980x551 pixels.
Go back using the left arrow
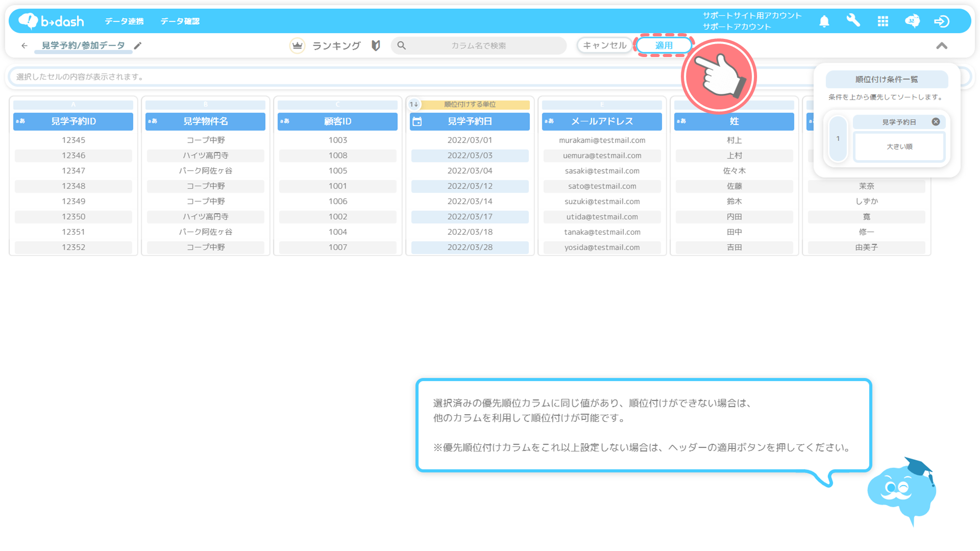pyautogui.click(x=24, y=46)
